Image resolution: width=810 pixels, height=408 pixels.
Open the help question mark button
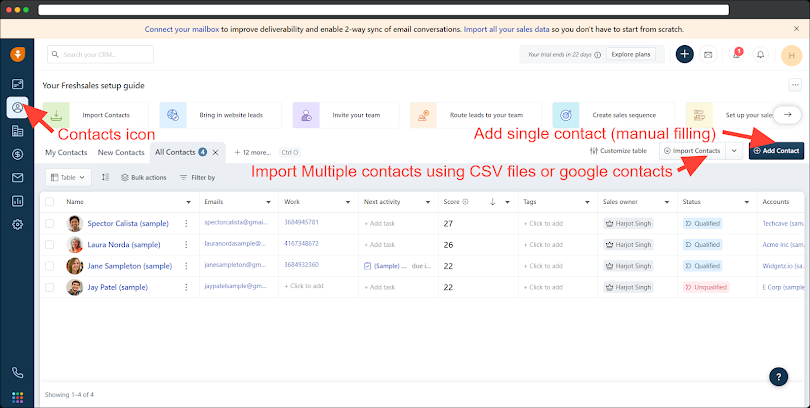coord(778,376)
